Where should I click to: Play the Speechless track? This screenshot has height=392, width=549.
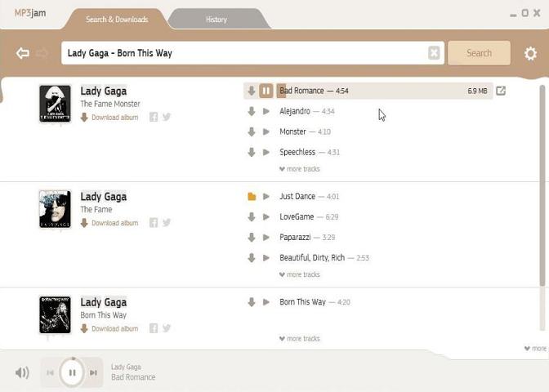[x=266, y=152]
